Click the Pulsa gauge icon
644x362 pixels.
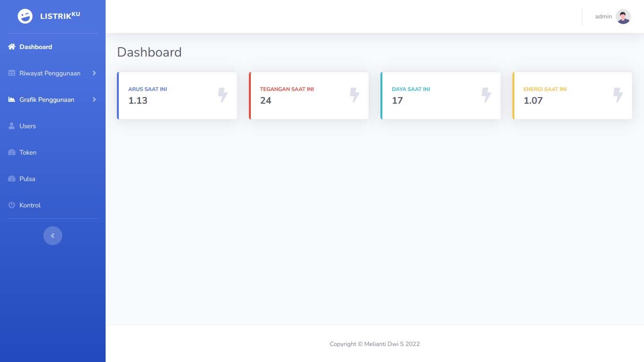(12, 179)
